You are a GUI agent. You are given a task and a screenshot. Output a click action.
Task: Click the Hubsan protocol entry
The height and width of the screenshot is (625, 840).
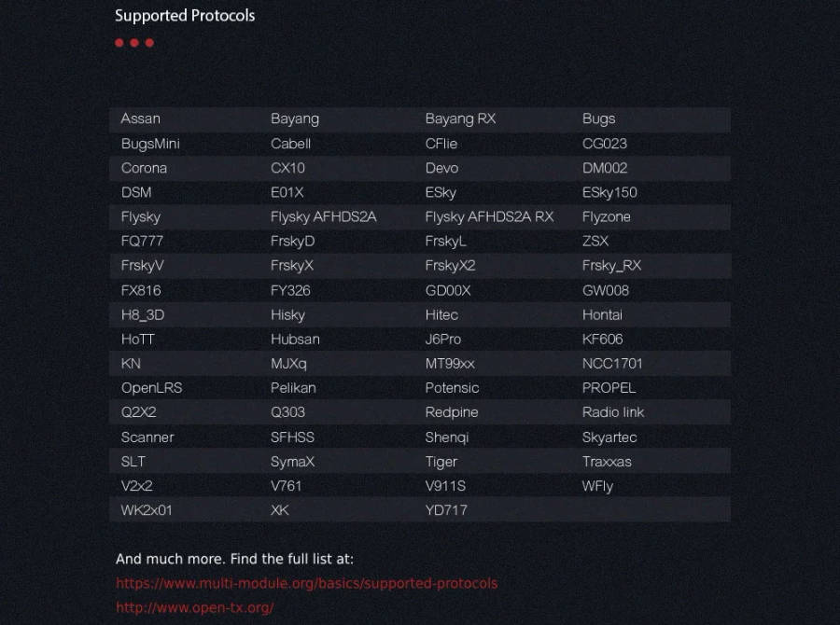pyautogui.click(x=295, y=339)
